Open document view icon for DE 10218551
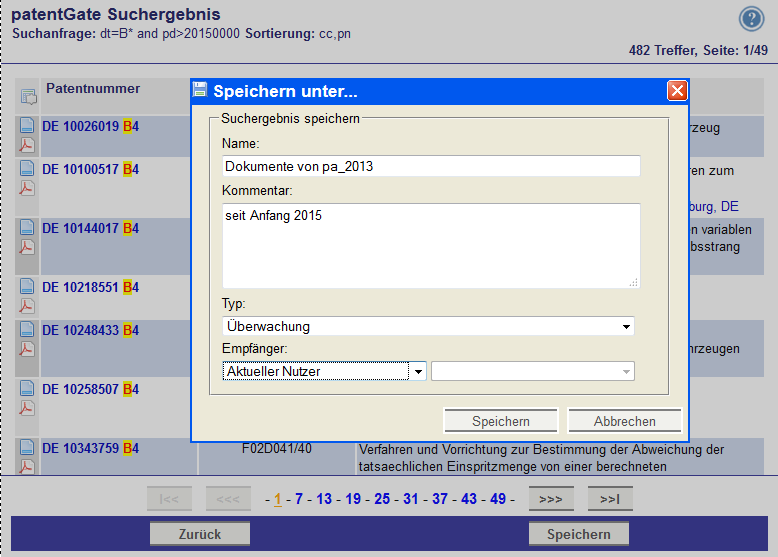 27,287
